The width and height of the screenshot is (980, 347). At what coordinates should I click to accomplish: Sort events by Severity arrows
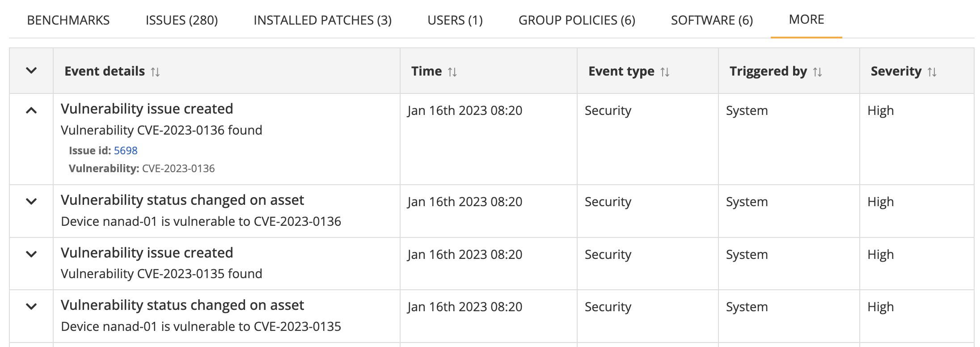(x=932, y=72)
